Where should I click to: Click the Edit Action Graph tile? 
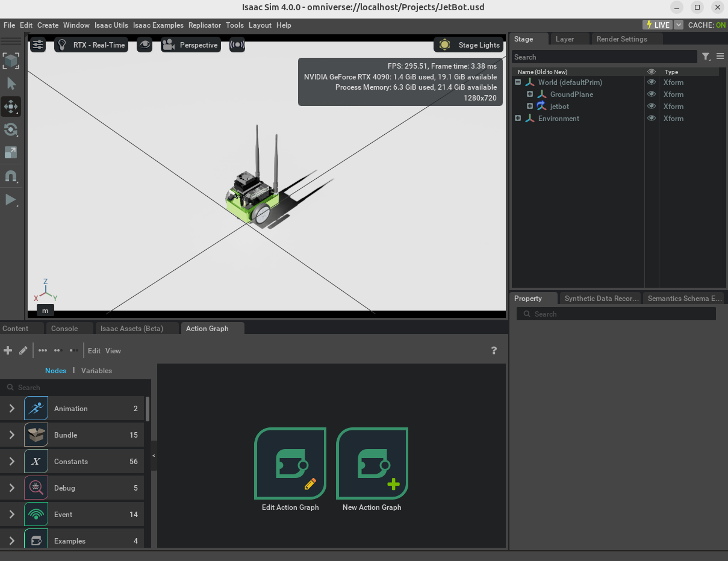click(290, 470)
